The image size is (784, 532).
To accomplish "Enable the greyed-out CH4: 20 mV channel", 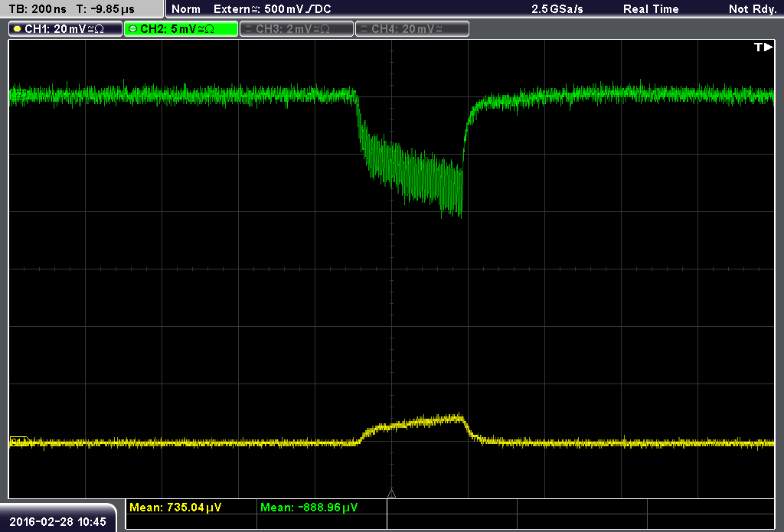I will point(413,29).
